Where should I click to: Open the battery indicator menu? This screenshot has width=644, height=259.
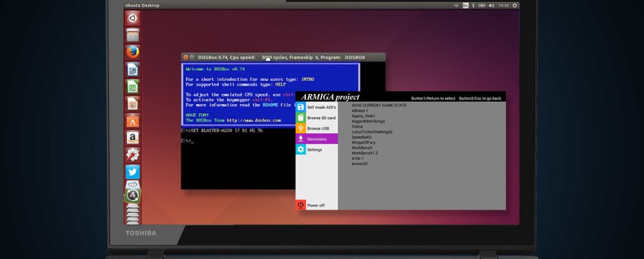482,5
